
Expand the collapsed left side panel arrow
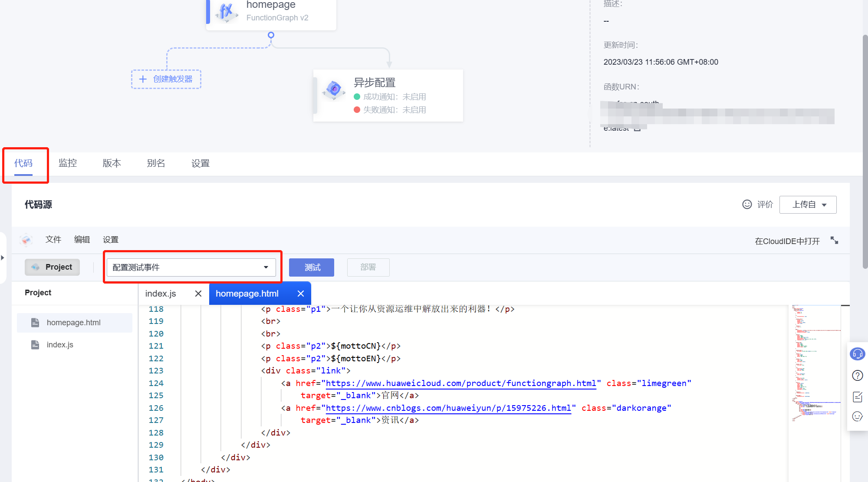pos(3,258)
